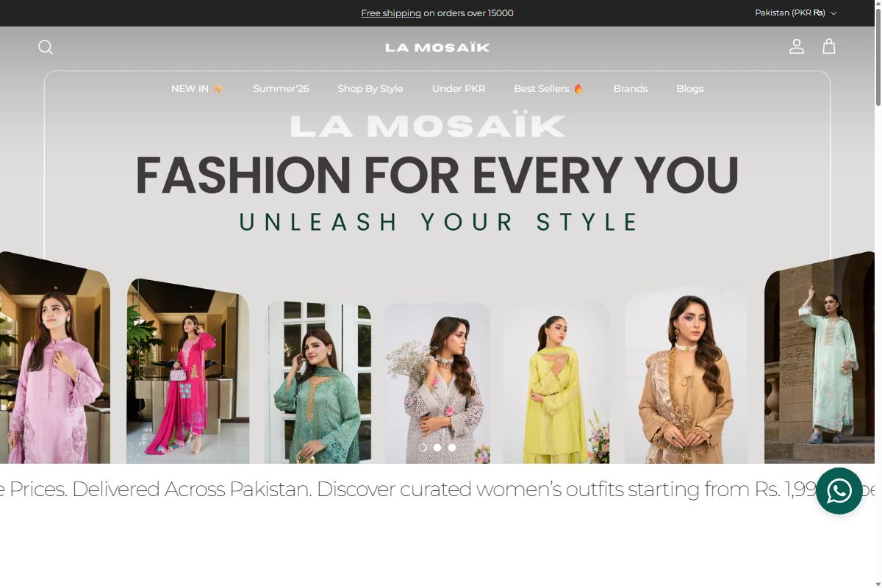Screen dimensions: 882x588
Task: Click the LA MOSAÏK header logo
Action: 437,47
